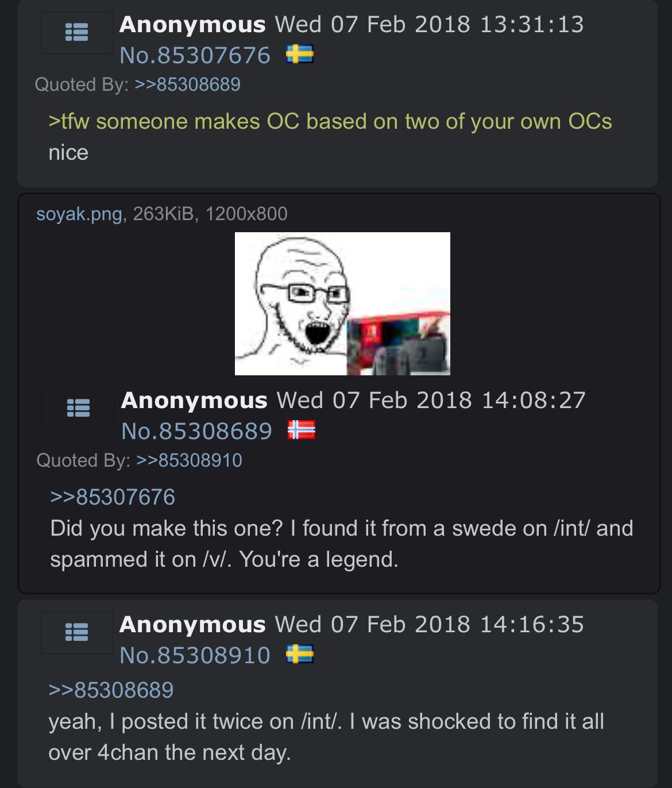Screen dimensions: 672x788
Task: Follow Quoted By link >>85308689
Action: point(187,85)
